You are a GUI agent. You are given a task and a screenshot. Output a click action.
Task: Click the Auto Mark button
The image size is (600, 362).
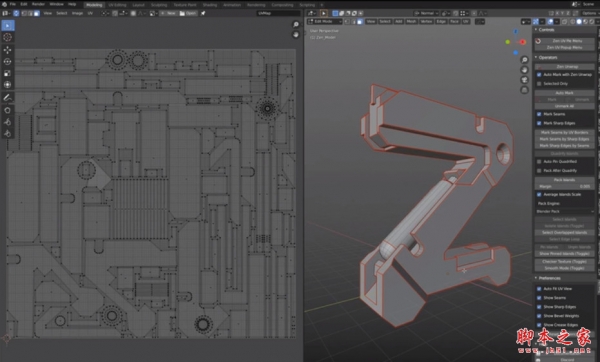click(565, 93)
